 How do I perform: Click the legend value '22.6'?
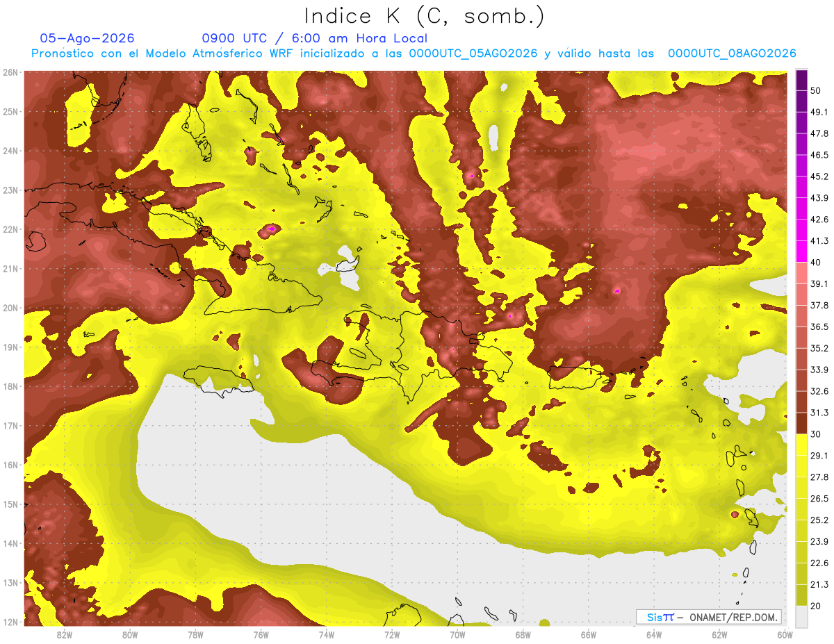[x=819, y=563]
